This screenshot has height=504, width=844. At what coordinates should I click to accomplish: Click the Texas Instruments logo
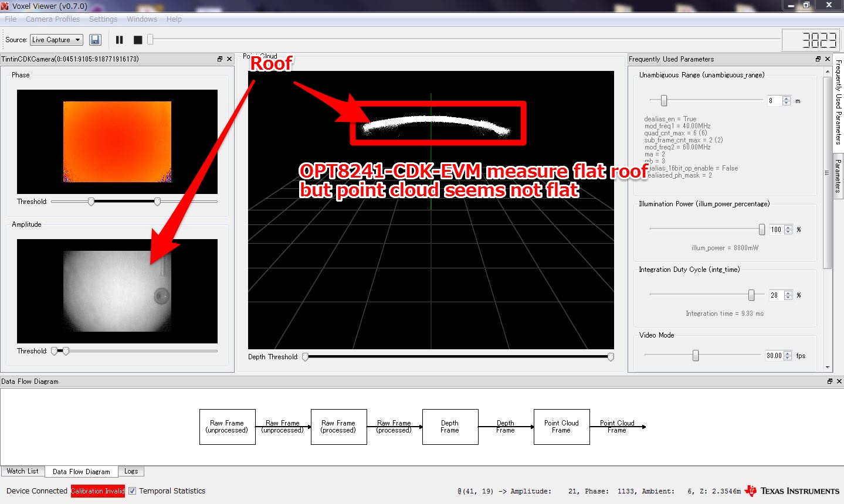coord(792,491)
